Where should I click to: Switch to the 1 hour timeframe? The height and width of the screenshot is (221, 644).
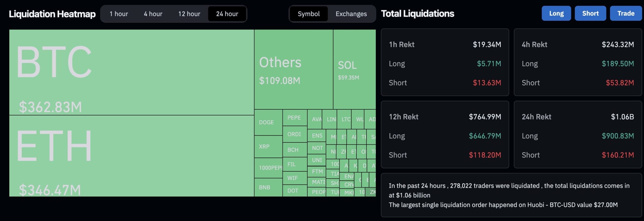click(119, 14)
